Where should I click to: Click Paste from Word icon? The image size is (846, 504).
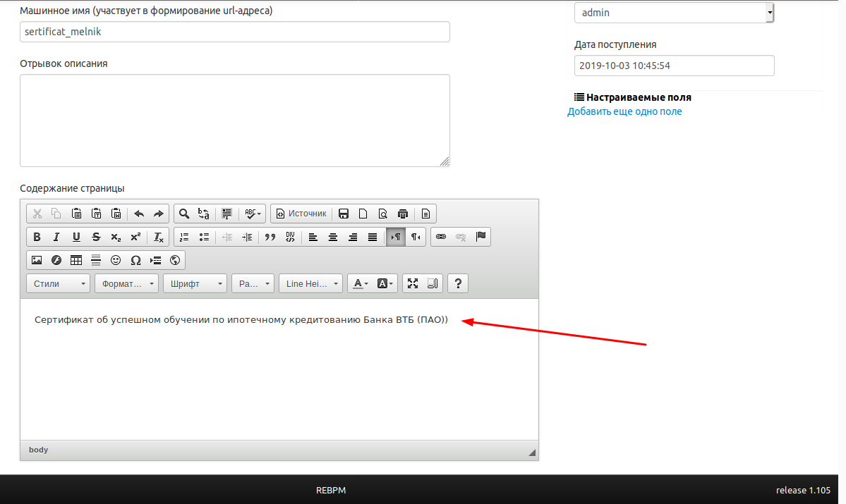[116, 214]
